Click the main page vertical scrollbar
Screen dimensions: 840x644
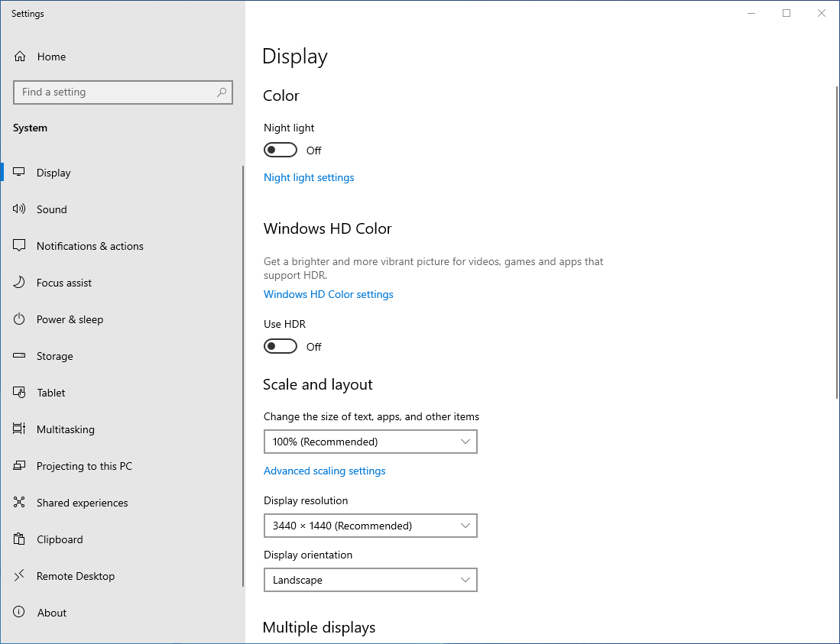pos(837,242)
